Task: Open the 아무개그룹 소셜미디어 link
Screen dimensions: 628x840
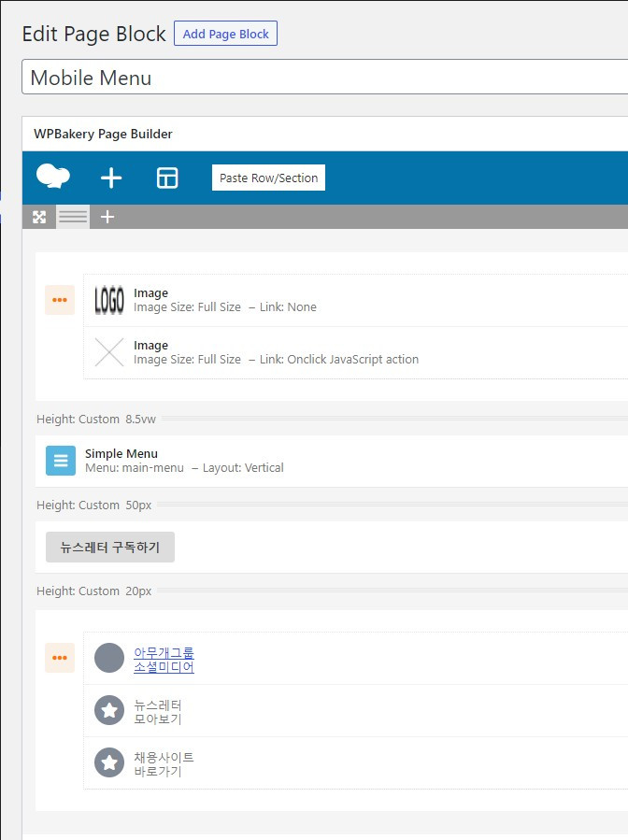Action: click(x=164, y=660)
